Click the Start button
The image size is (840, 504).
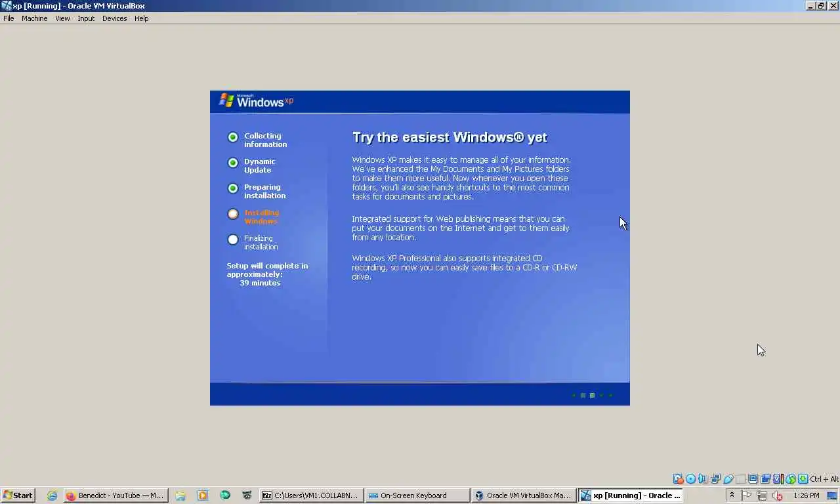coord(18,495)
